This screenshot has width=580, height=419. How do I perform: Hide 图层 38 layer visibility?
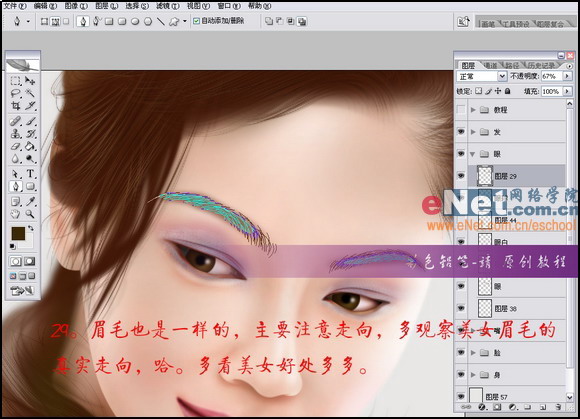point(461,308)
